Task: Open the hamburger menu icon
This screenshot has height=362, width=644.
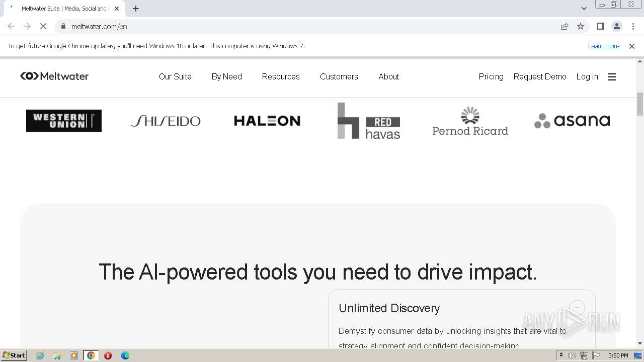Action: pyautogui.click(x=612, y=77)
